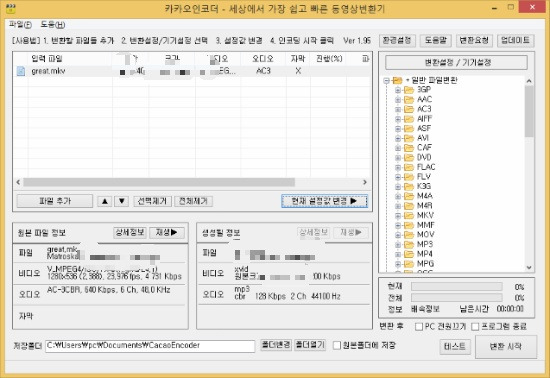Enable PC 전원끄기 after conversion checkbox

coord(419,327)
